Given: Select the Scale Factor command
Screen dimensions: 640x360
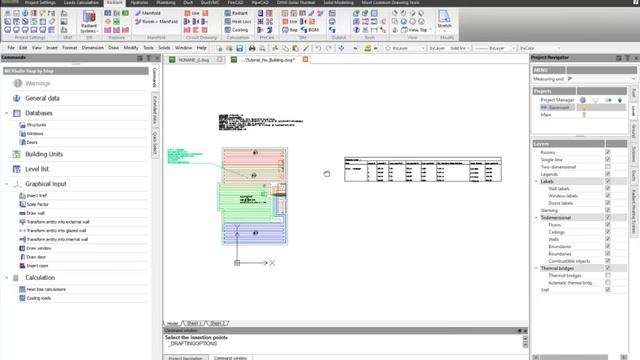Looking at the screenshot, I should pos(37,204).
